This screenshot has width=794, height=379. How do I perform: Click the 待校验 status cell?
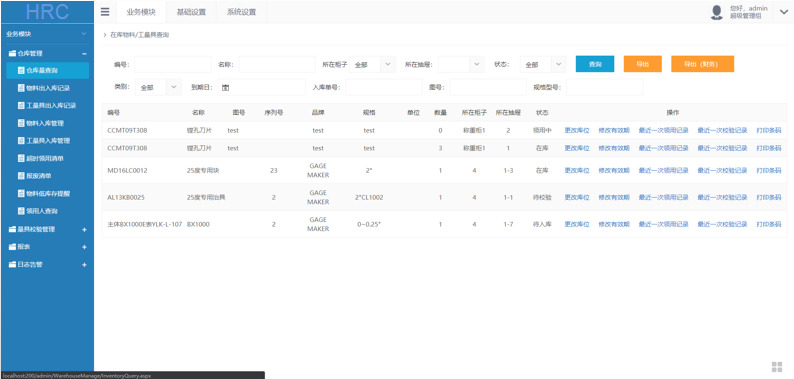(542, 198)
